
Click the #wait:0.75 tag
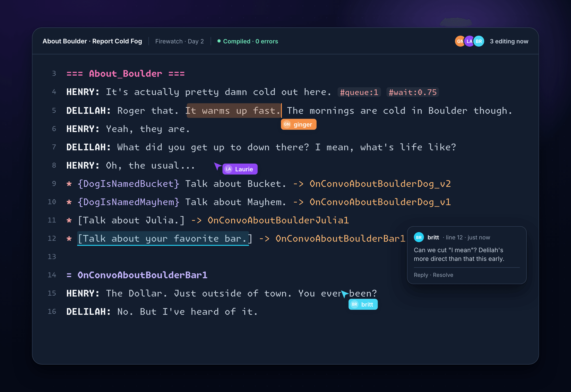tap(412, 92)
